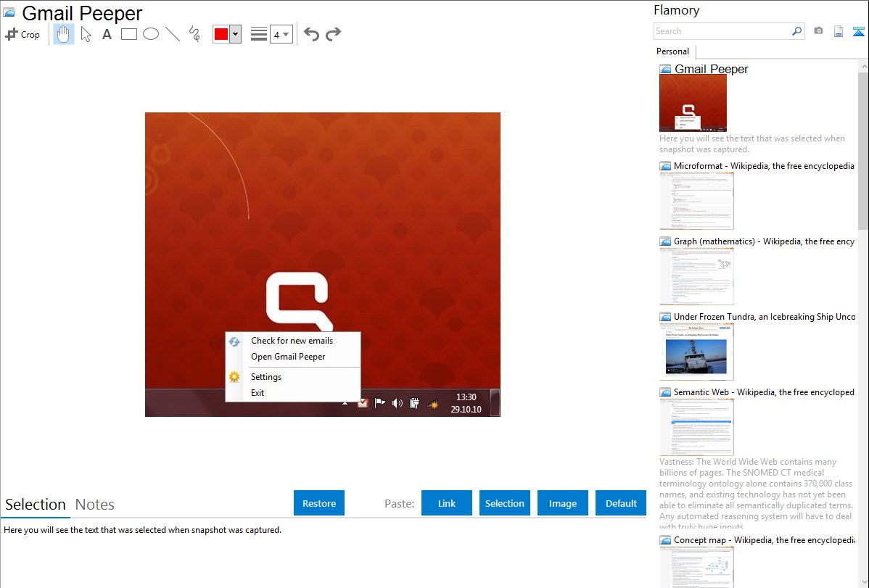Click the page document icon beside the camera
The height and width of the screenshot is (588, 869).
839,31
